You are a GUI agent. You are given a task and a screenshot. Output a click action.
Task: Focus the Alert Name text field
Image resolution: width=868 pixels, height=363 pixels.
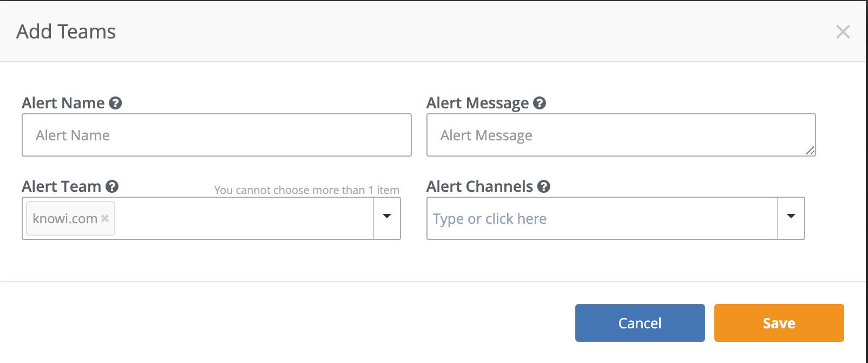coord(216,135)
